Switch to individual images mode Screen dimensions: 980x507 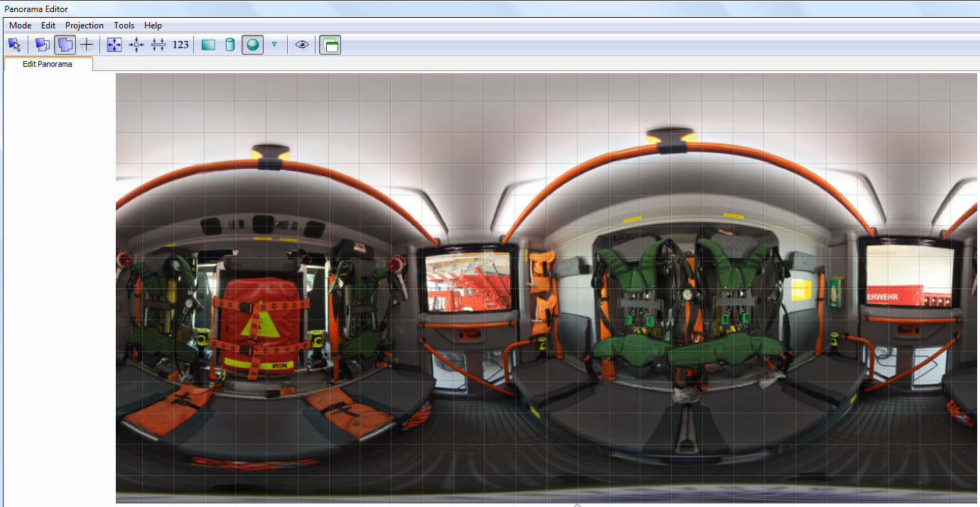[x=43, y=45]
